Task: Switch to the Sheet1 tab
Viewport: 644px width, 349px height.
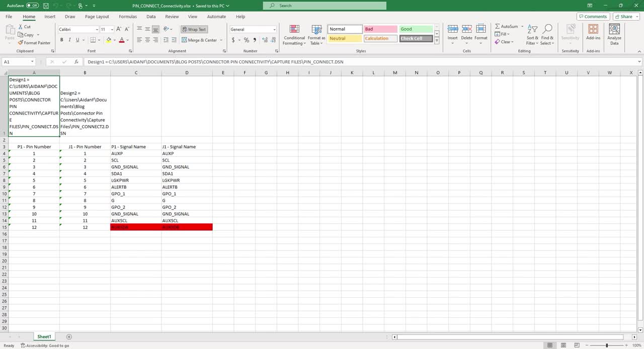Action: pyautogui.click(x=44, y=336)
